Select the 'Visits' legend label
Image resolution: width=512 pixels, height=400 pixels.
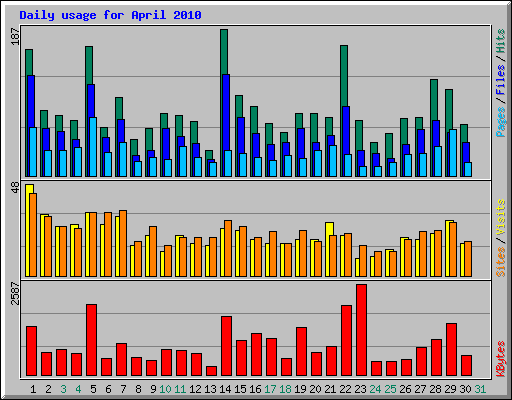point(501,218)
